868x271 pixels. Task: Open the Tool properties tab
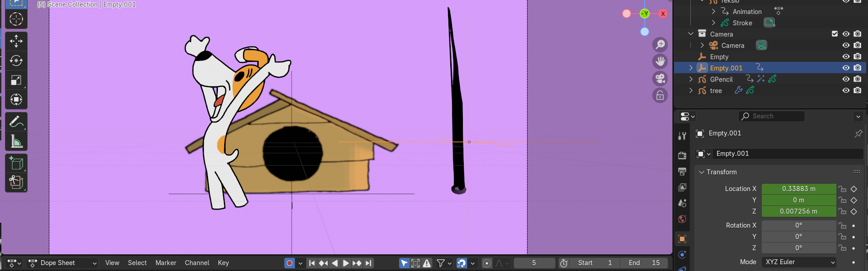click(682, 135)
